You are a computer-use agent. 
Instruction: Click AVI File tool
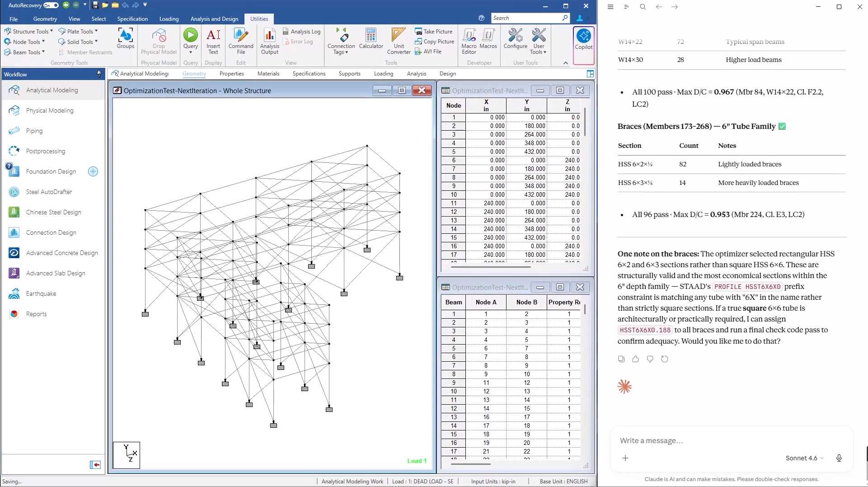click(428, 52)
